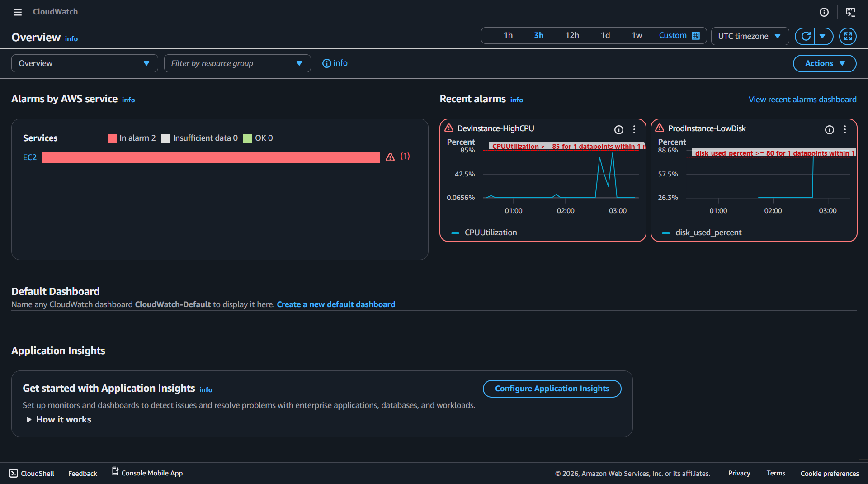Click ProdInstance-LowDisk alarm warning icon

[660, 128]
